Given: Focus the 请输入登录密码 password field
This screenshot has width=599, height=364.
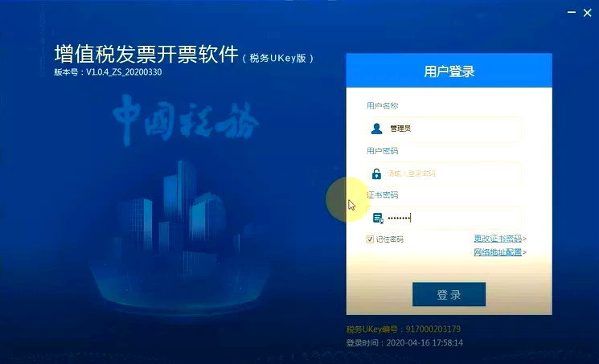Looking at the screenshot, I should coord(444,174).
